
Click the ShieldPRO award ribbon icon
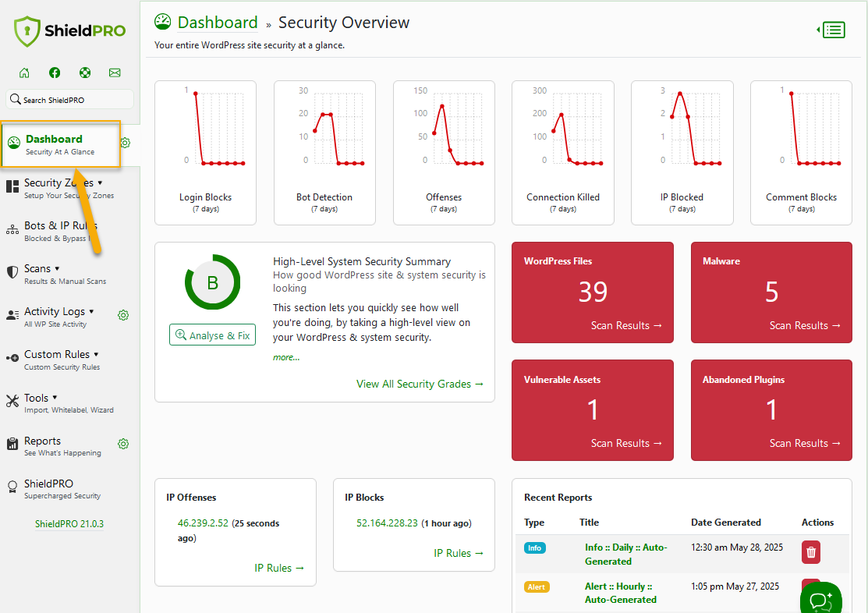(x=12, y=487)
